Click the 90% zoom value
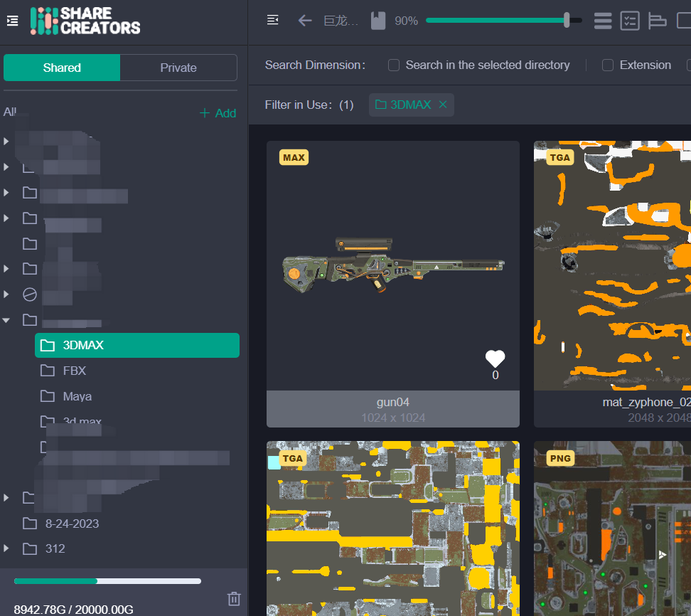The height and width of the screenshot is (616, 691). [x=406, y=21]
